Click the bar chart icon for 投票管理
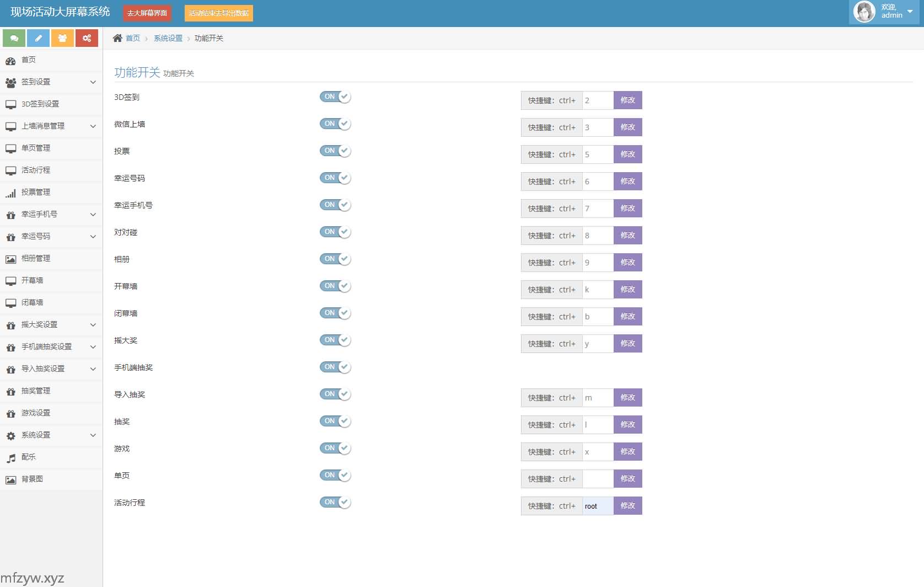Viewport: 924px width, 587px height. click(10, 193)
